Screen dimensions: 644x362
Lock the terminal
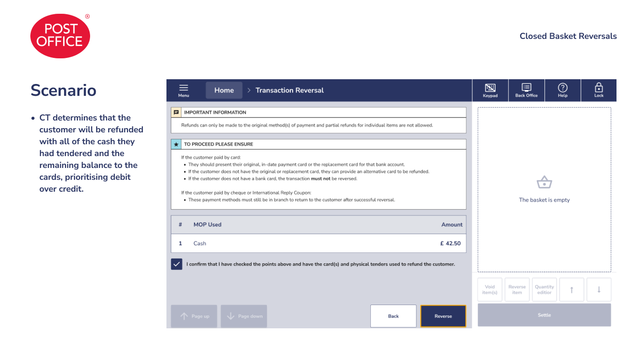pyautogui.click(x=599, y=90)
